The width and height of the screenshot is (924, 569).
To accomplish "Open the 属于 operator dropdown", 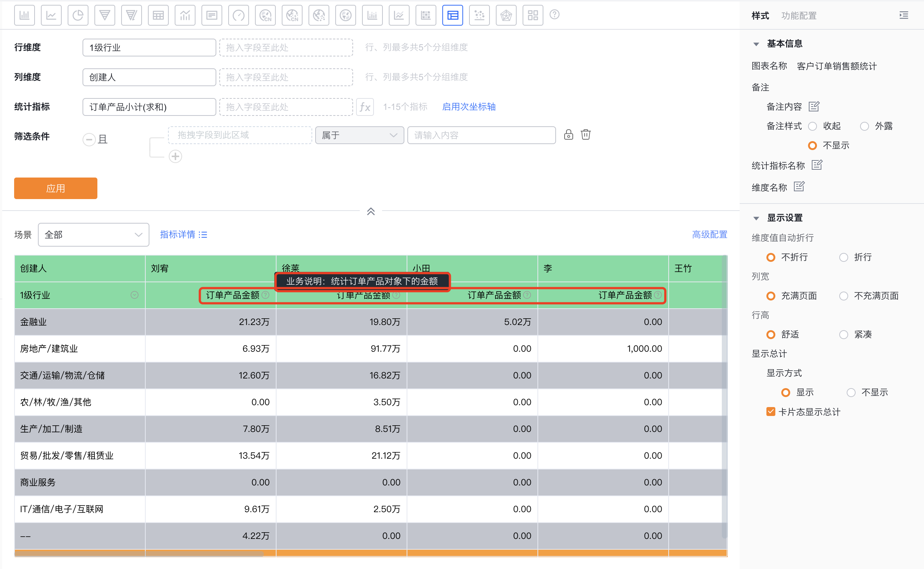I will tap(359, 136).
